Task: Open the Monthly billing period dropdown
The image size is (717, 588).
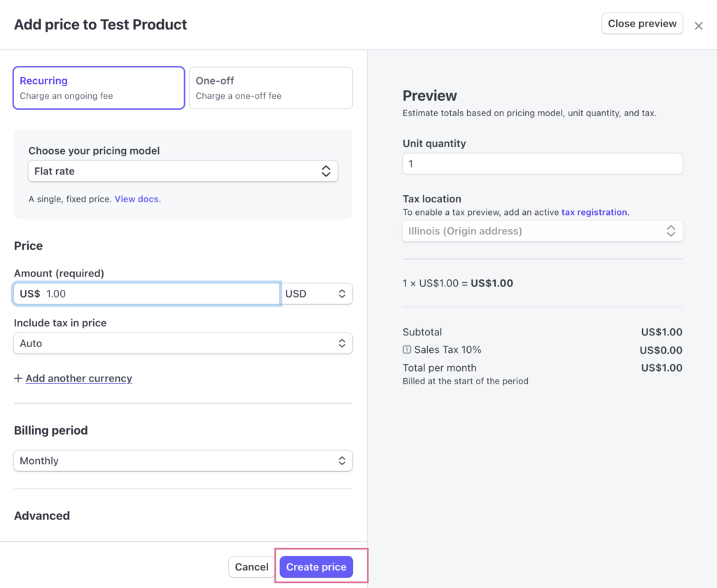Action: (x=183, y=461)
